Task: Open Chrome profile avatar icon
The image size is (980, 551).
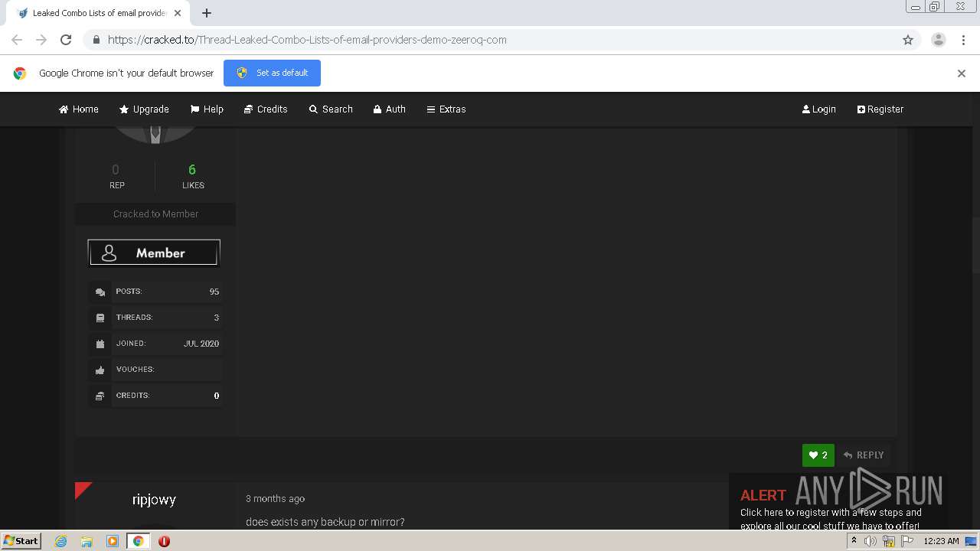Action: [x=938, y=40]
